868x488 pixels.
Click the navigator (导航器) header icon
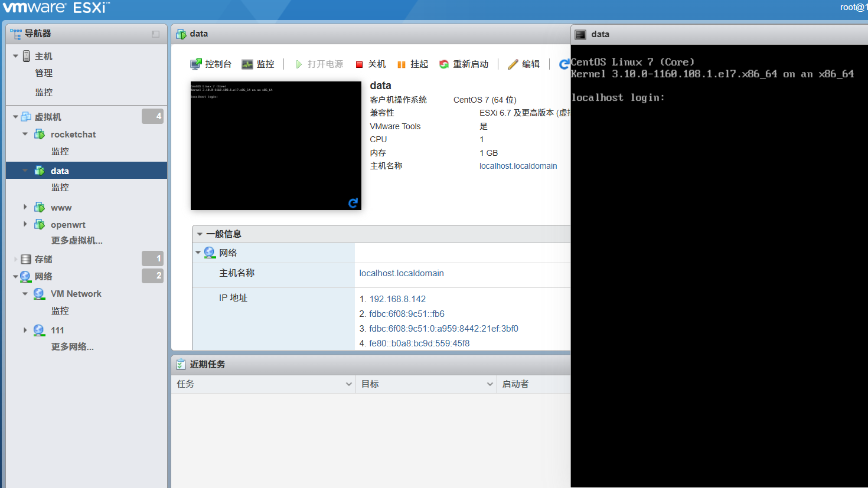tap(16, 34)
